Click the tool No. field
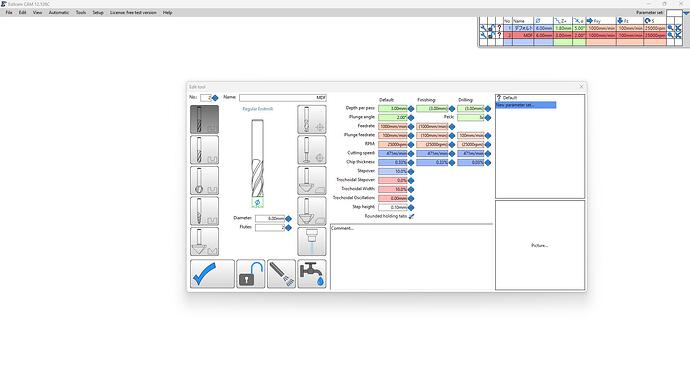Viewport: 690px width, 370px height. point(206,98)
